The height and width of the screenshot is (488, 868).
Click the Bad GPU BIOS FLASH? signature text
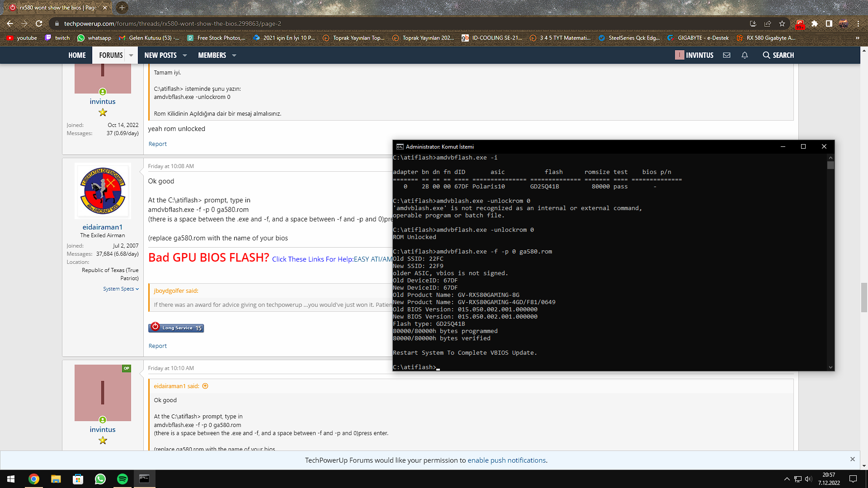(x=208, y=258)
